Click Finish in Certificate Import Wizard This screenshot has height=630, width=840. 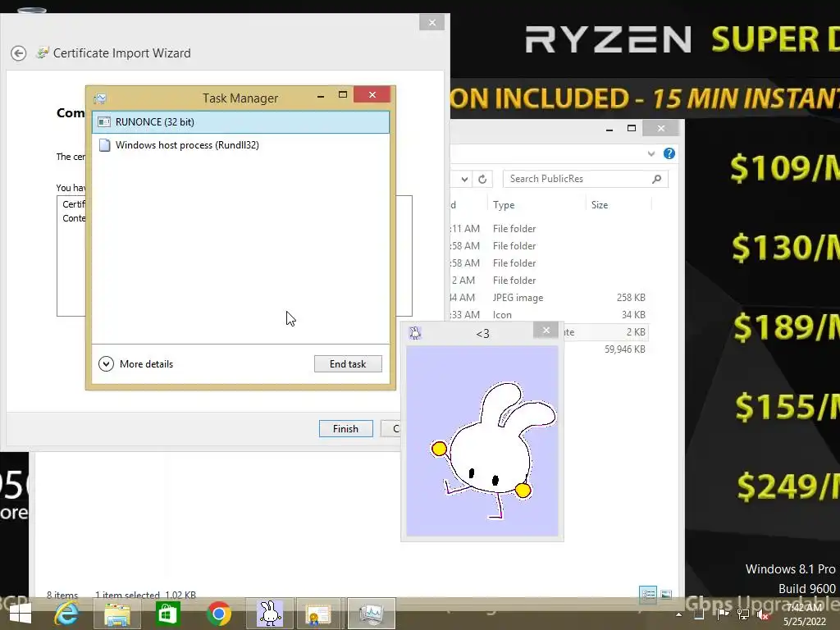pos(345,428)
